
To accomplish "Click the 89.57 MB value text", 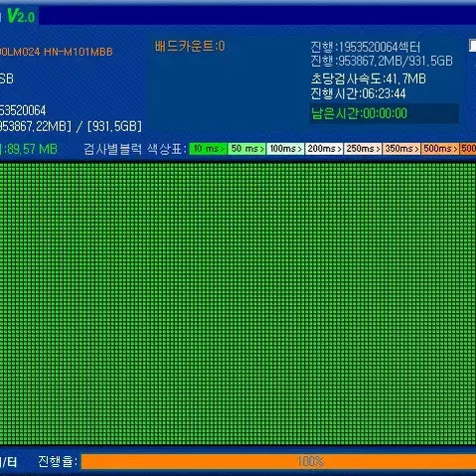I will pyautogui.click(x=32, y=149).
